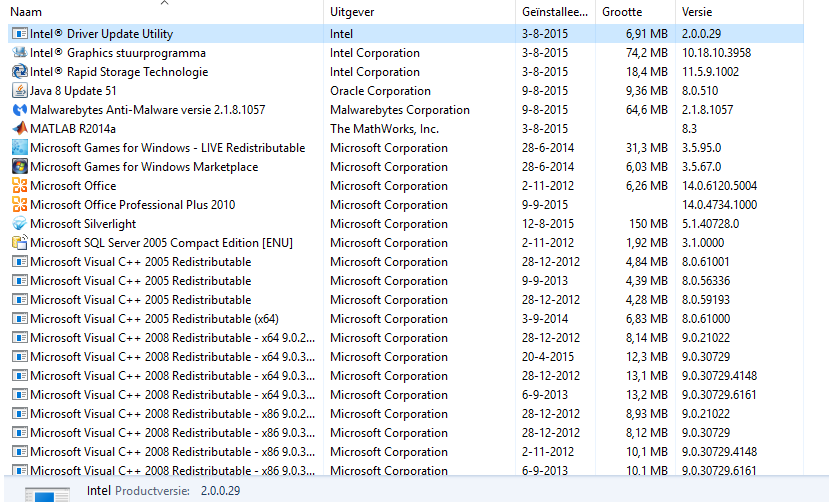Sort programs by the Uitgever column header

point(419,12)
